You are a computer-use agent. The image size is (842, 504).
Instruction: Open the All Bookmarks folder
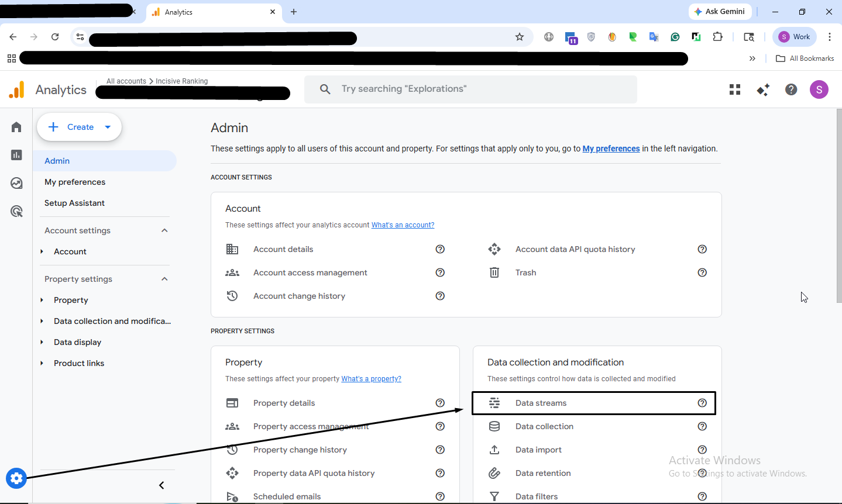click(x=805, y=58)
